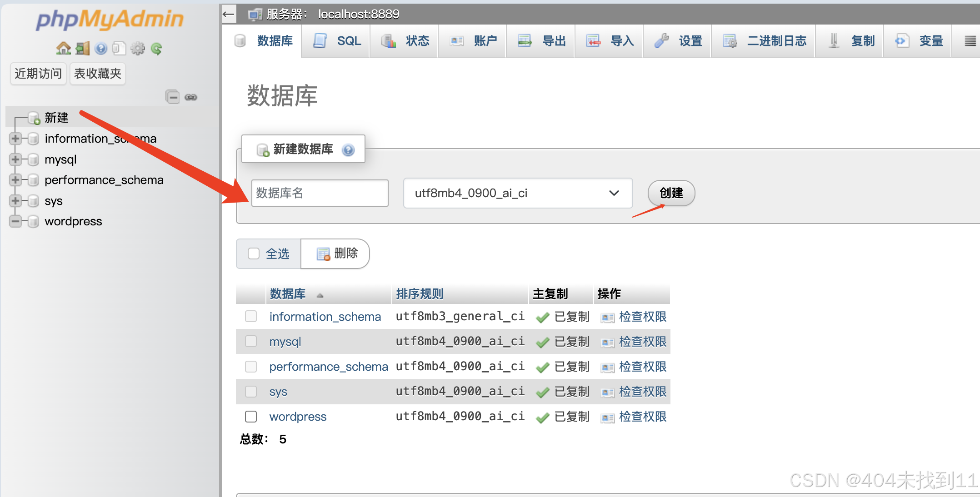
Task: Open the utf8mb4_0900_ai_ci collation dropdown
Action: point(518,193)
